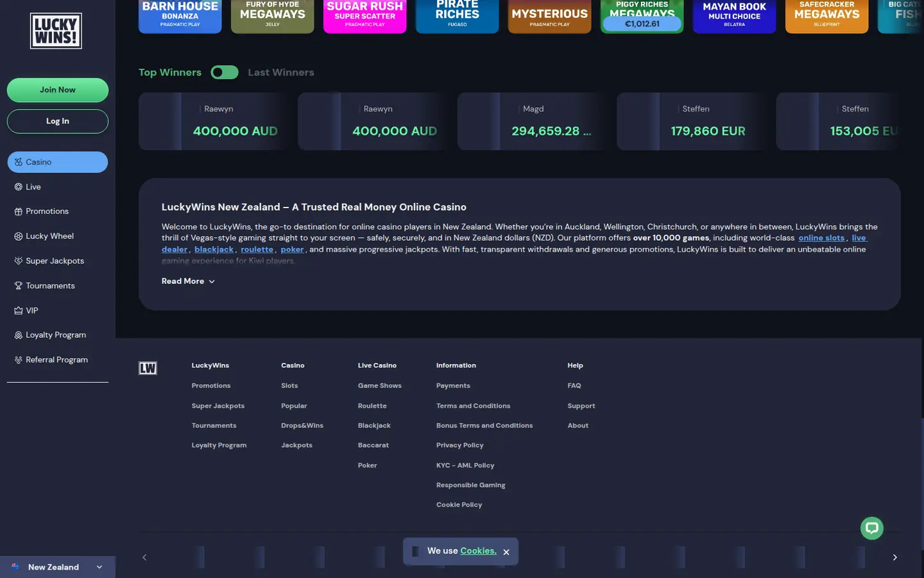The image size is (924, 578).
Task: Follow the roulette text link
Action: pyautogui.click(x=257, y=249)
